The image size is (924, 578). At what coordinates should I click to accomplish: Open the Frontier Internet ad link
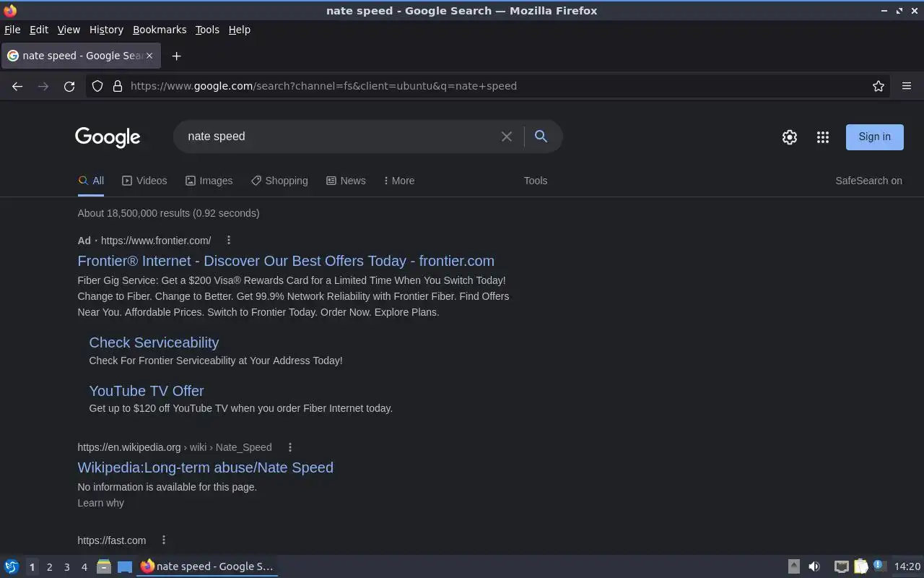coord(286,261)
